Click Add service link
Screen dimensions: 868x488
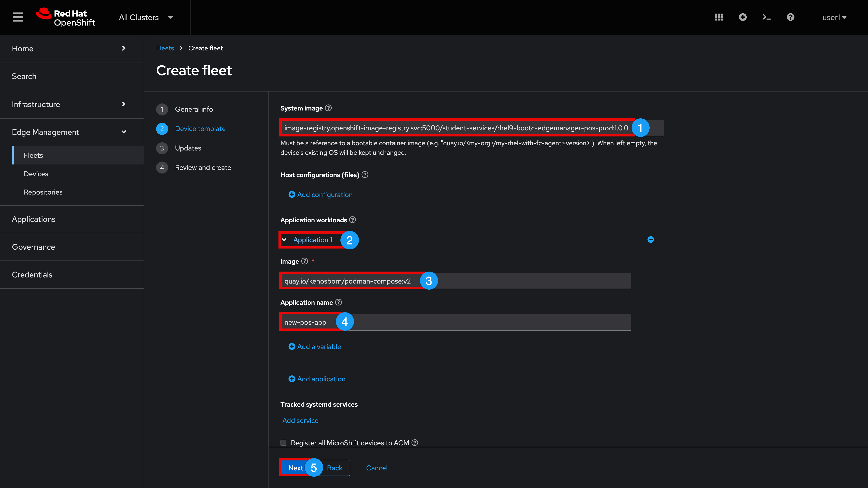click(300, 421)
